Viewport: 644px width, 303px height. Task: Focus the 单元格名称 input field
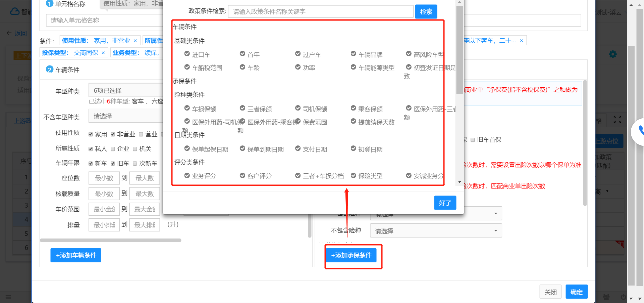pos(104,20)
